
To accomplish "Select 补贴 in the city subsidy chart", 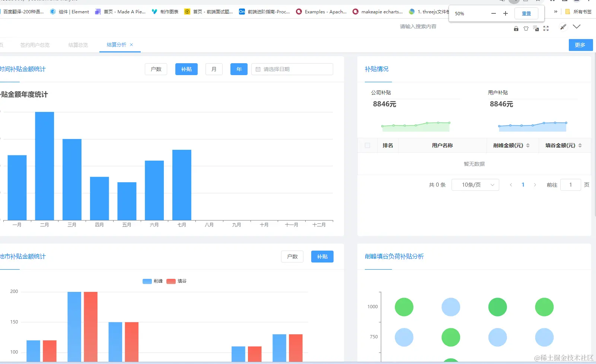I will tap(322, 257).
